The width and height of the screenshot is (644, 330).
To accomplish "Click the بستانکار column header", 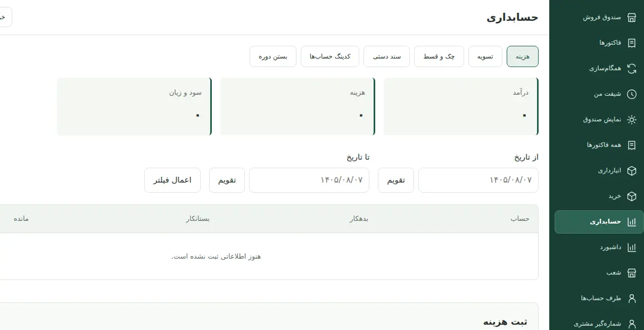I will click(x=197, y=219).
